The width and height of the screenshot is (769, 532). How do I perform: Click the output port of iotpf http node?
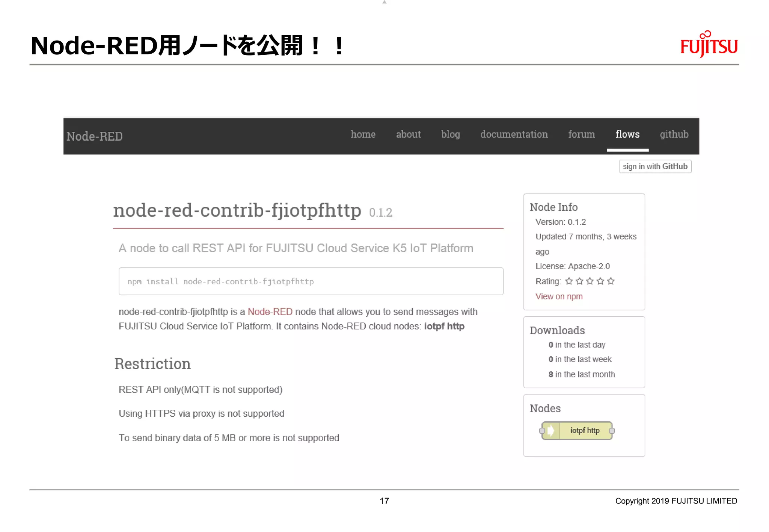click(612, 431)
